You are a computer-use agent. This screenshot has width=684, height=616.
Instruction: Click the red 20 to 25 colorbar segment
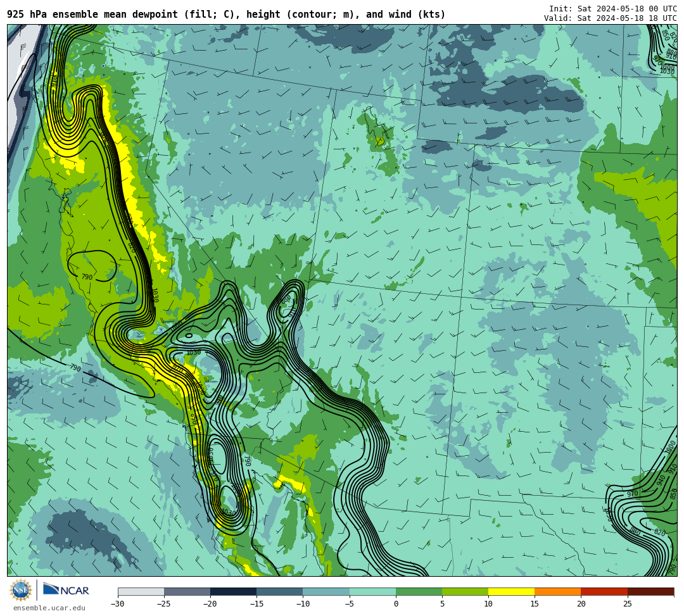[604, 591]
